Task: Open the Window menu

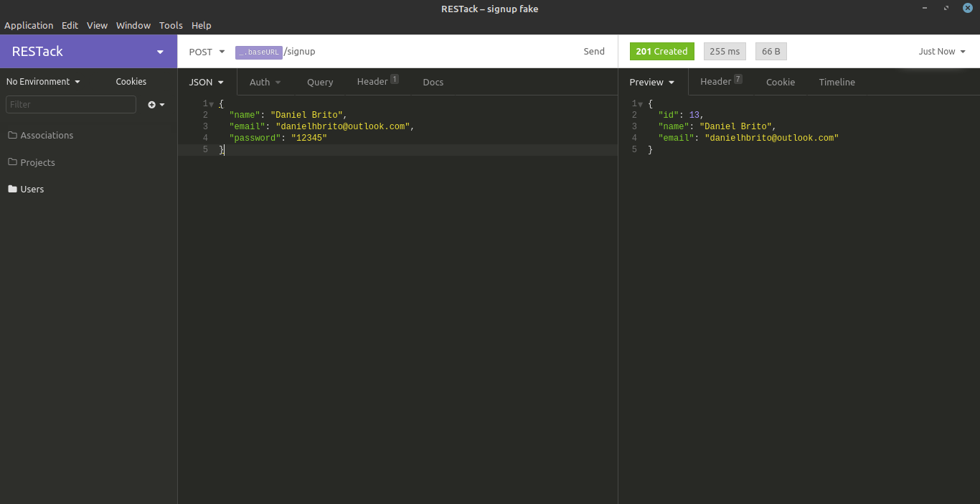Action: 133,25
